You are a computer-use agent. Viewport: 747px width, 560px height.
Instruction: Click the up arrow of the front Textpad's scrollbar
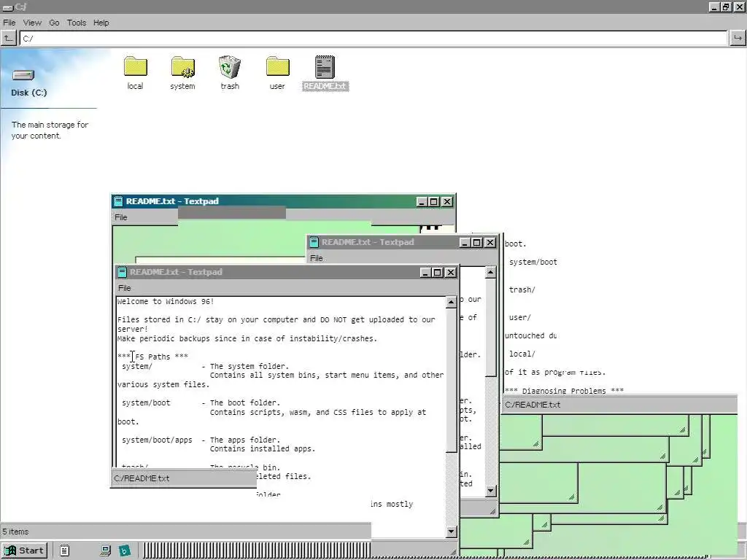pos(451,302)
